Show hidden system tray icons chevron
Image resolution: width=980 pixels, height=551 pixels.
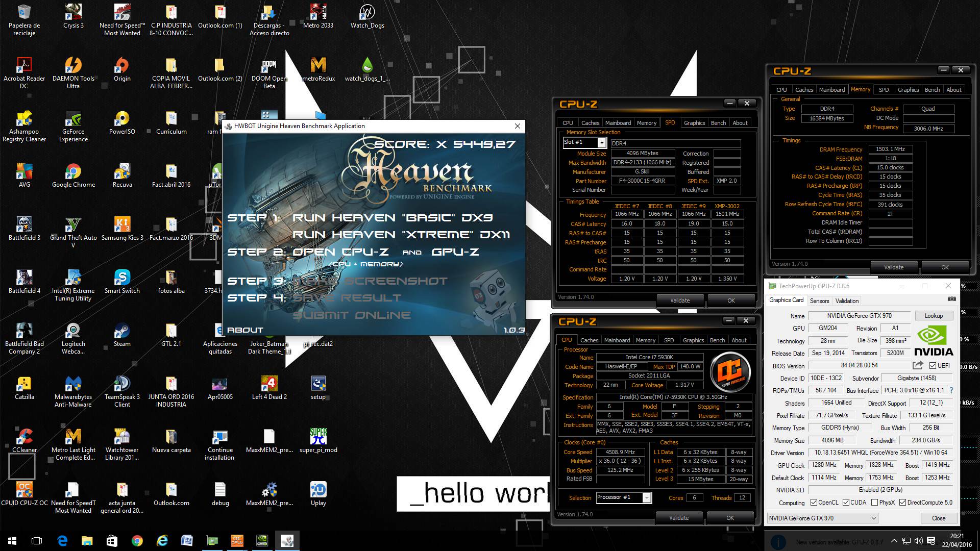(x=894, y=541)
